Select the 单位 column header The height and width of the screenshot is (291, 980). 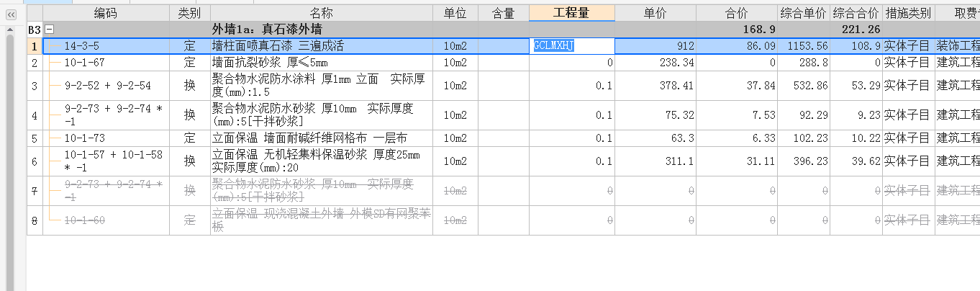click(455, 13)
